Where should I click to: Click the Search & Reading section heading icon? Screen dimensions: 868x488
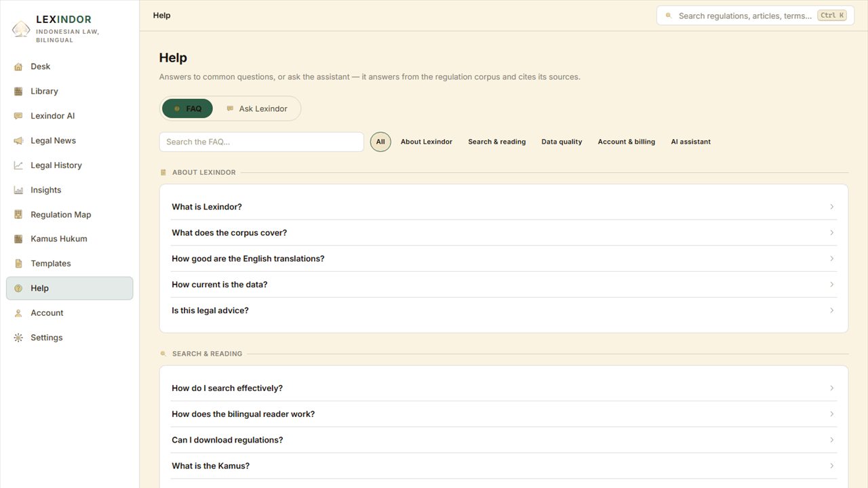pos(163,354)
